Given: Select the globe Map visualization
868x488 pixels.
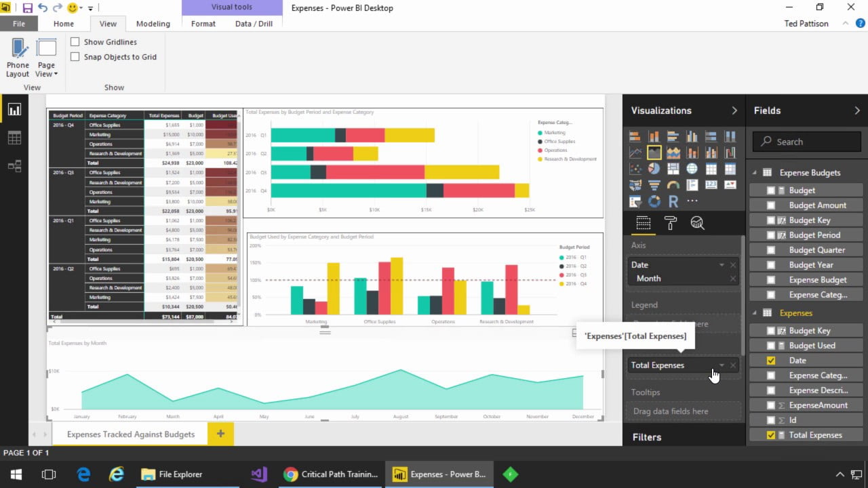Looking at the screenshot, I should [x=692, y=169].
